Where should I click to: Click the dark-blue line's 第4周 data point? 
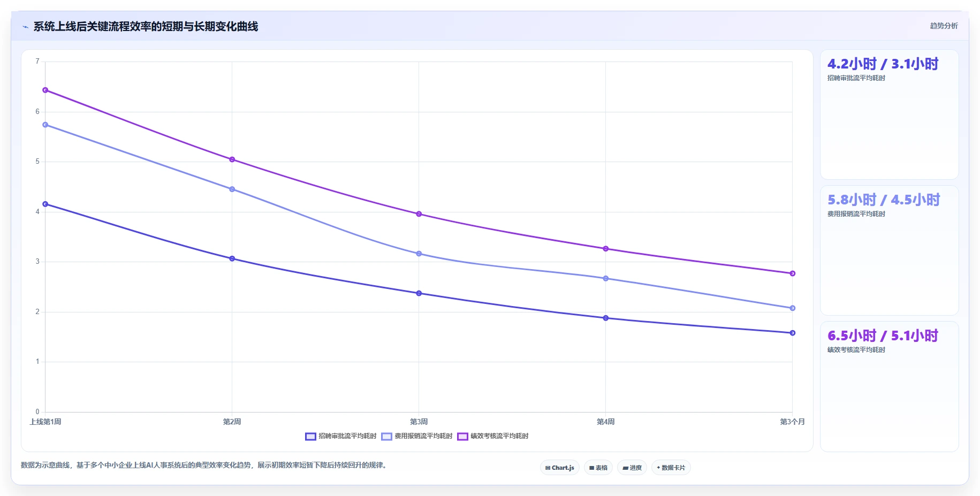tap(606, 318)
